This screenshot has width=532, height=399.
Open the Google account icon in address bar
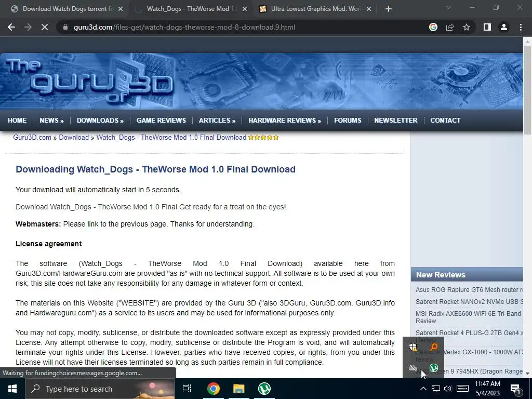click(x=433, y=27)
